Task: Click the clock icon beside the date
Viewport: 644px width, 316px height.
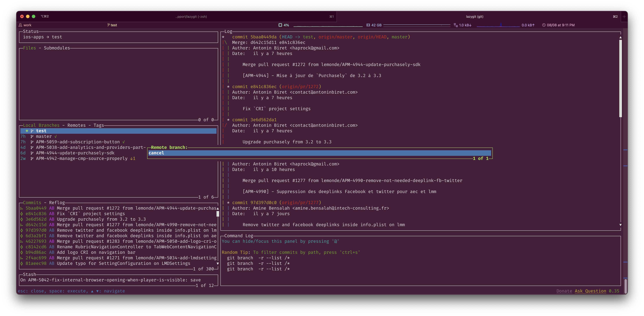Action: (544, 25)
